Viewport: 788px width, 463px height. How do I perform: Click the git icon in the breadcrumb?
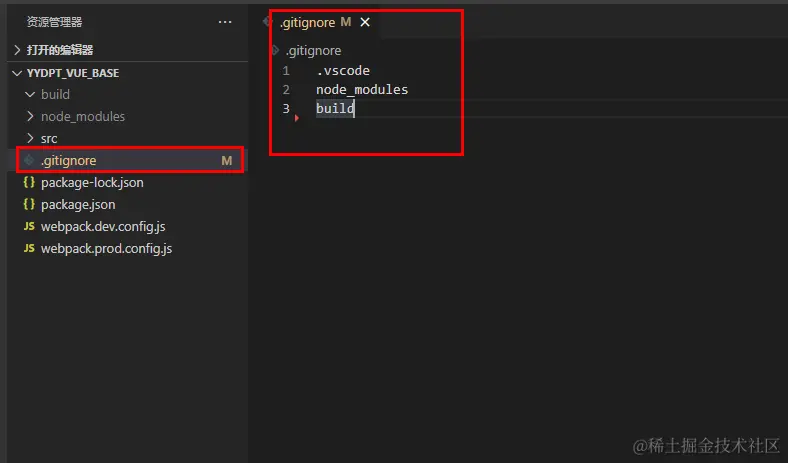point(275,50)
